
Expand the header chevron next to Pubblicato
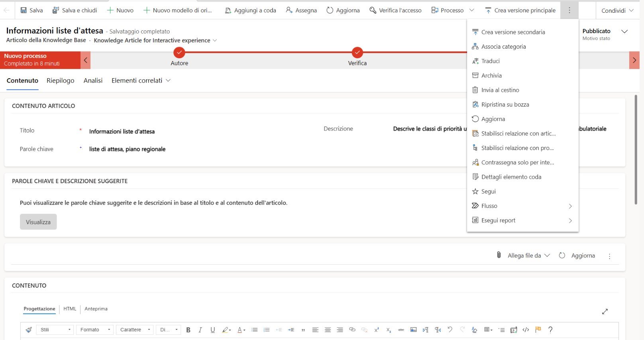click(624, 32)
